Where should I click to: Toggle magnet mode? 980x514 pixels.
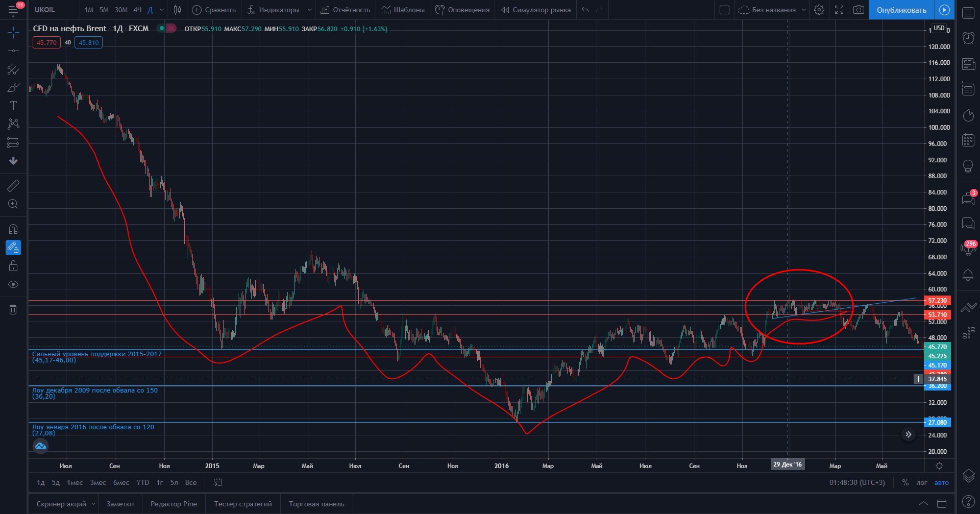13,229
